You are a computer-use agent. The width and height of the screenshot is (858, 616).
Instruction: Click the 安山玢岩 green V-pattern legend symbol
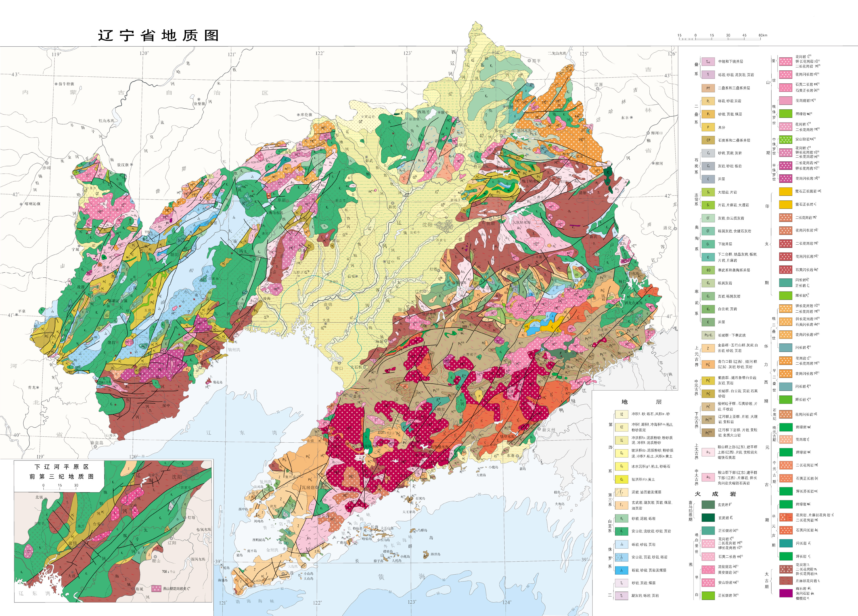[x=785, y=139]
